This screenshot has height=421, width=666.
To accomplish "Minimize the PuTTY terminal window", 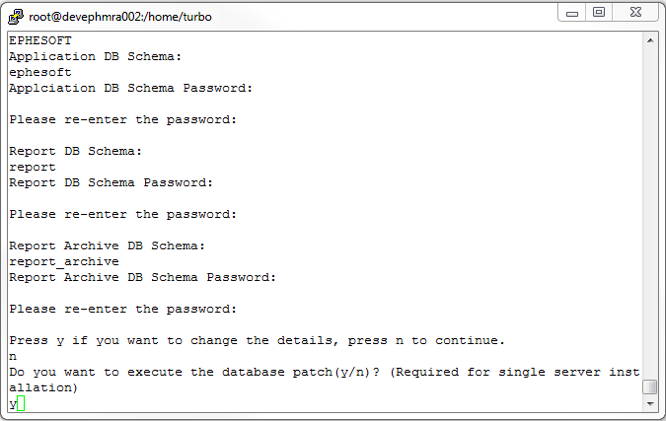I will [571, 12].
